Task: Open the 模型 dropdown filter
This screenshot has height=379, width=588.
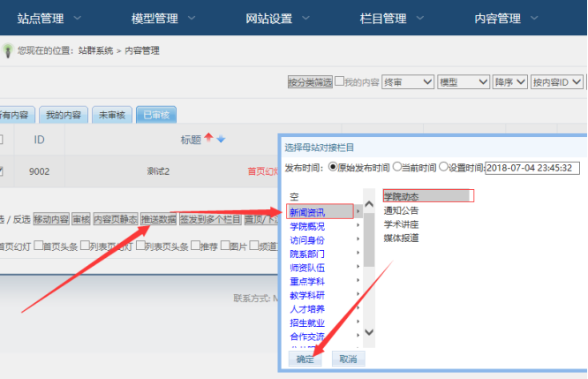Action: pos(464,82)
